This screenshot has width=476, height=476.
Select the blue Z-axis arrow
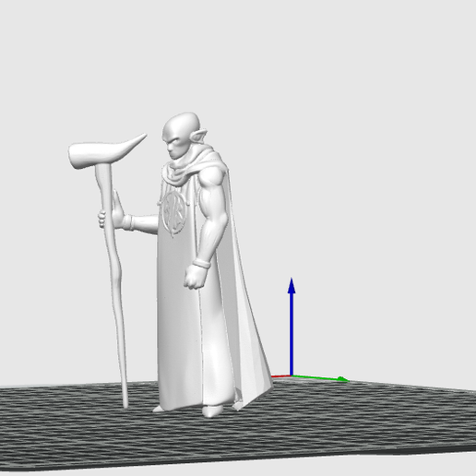point(292,326)
